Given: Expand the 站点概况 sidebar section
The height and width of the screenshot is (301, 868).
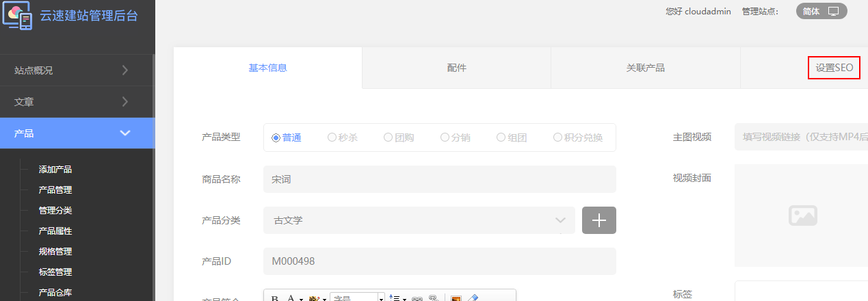Looking at the screenshot, I should (77, 70).
